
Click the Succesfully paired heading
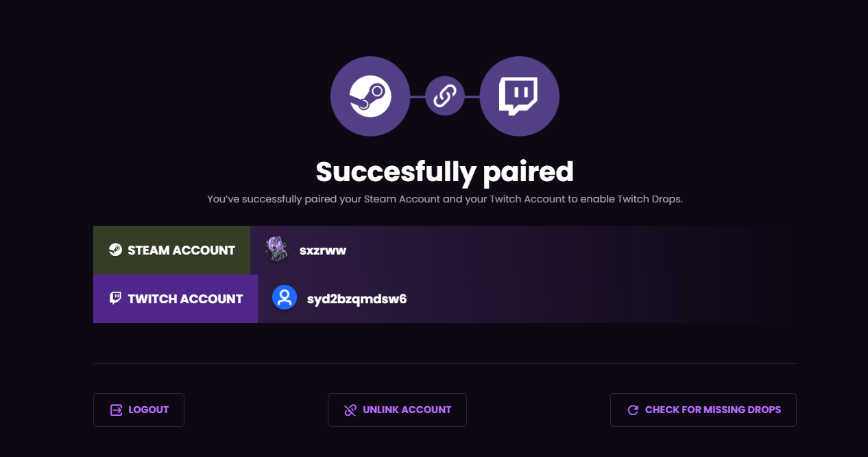444,172
